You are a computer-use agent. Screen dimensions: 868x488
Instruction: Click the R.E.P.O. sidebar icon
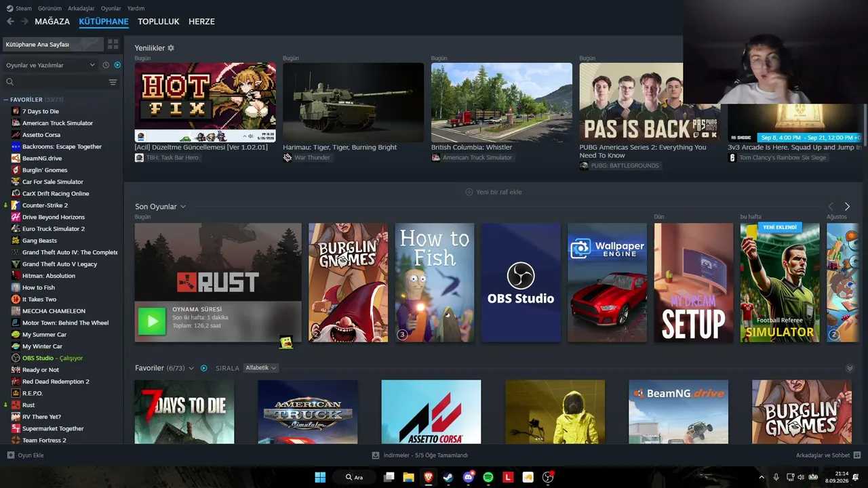pyautogui.click(x=16, y=393)
